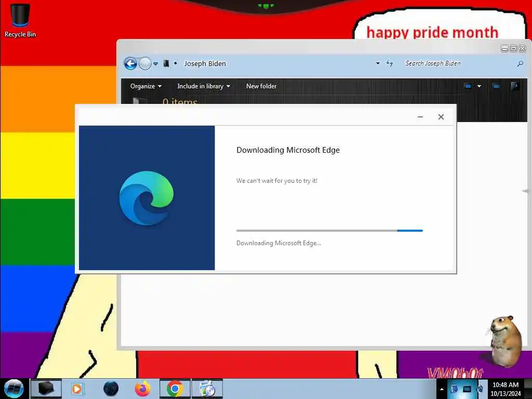Refresh the Joseph Biden folder view

390,63
